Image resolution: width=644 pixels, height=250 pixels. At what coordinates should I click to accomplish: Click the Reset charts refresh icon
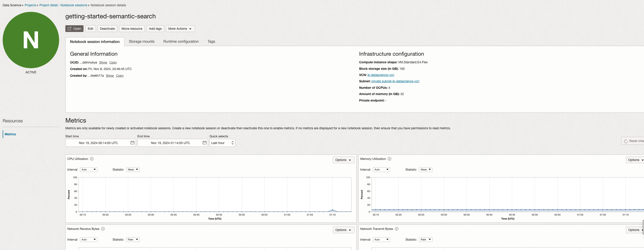click(626, 141)
